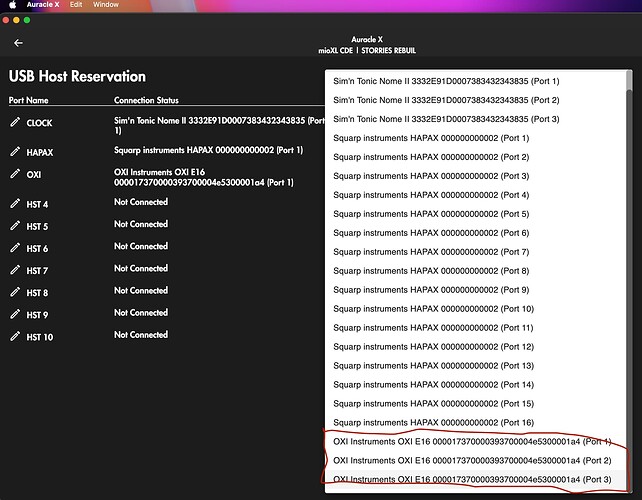Choose Squarp HAPAX Port 8 from list
642x500 pixels.
coord(475,271)
